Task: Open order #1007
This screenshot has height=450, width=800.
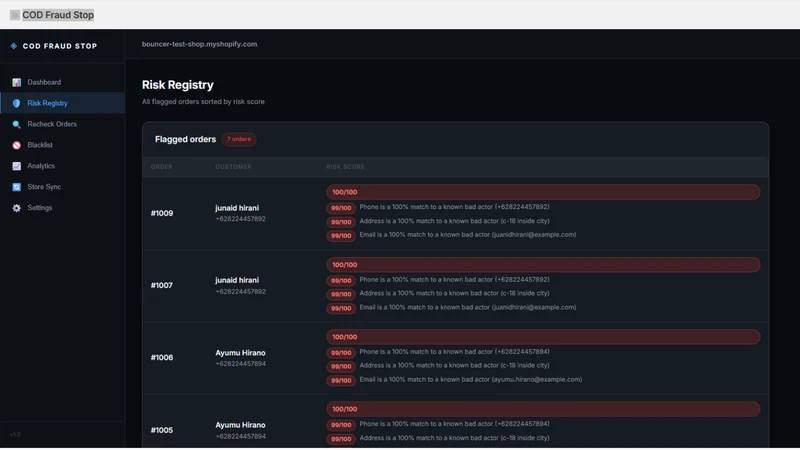Action: [x=162, y=285]
